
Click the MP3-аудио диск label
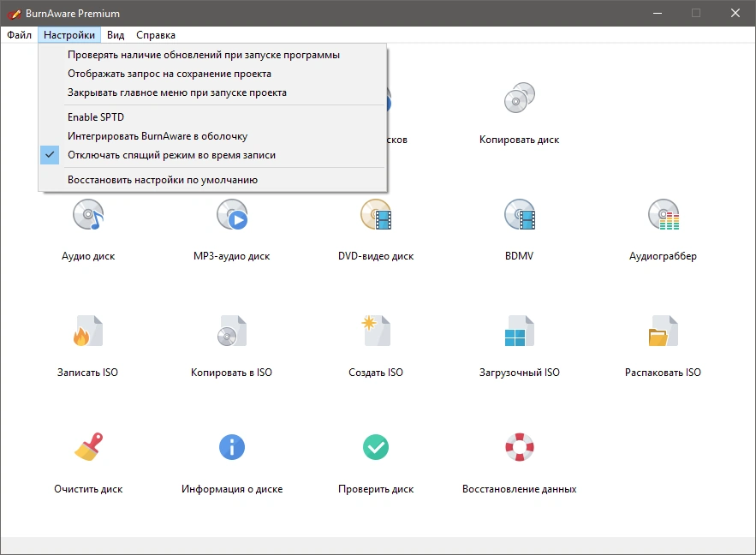click(x=232, y=256)
